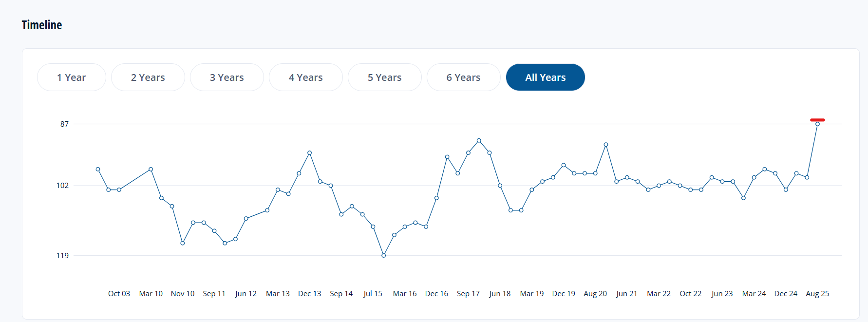
Task: Switch timeline to 2 Years
Action: (148, 77)
